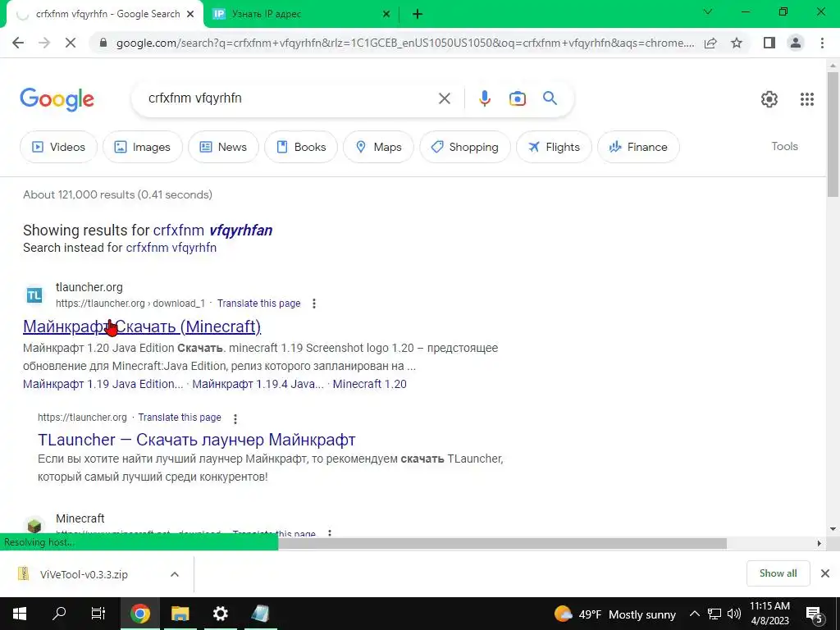Search instead for crfxfnm vfqyrhfn
Image resolution: width=840 pixels, height=630 pixels.
[171, 248]
